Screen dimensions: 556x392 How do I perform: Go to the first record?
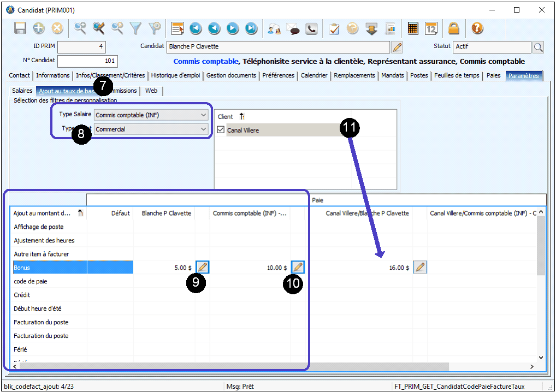point(196,28)
